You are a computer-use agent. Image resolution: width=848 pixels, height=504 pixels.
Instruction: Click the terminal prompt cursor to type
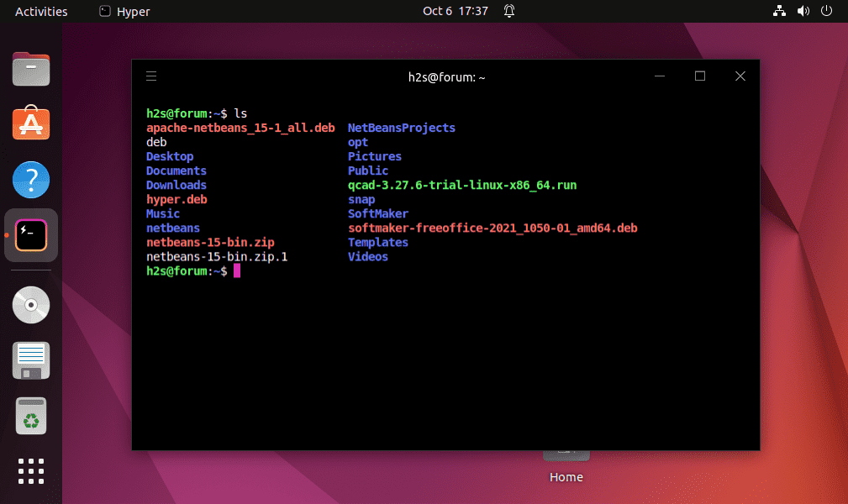(240, 270)
